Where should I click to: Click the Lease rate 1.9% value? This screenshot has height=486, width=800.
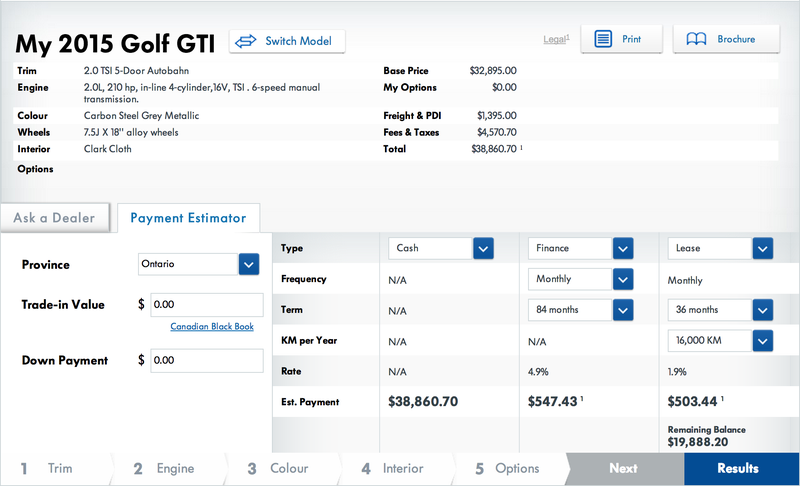(677, 372)
